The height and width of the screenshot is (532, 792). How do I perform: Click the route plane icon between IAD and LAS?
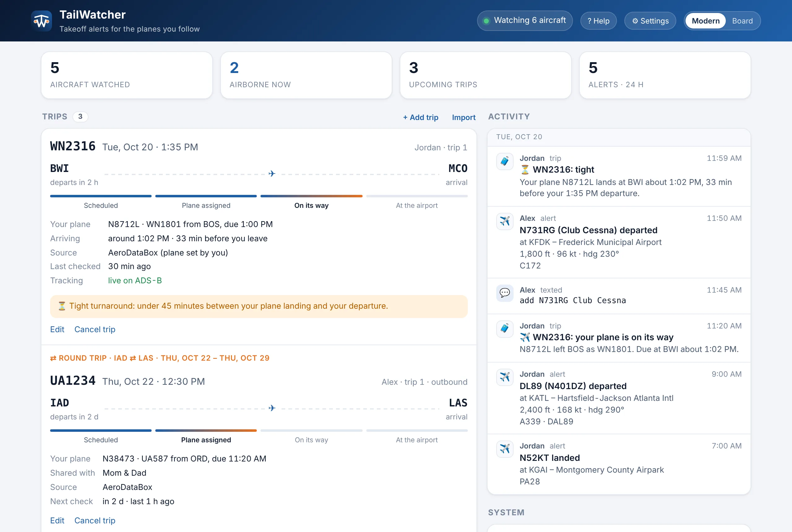click(x=272, y=408)
